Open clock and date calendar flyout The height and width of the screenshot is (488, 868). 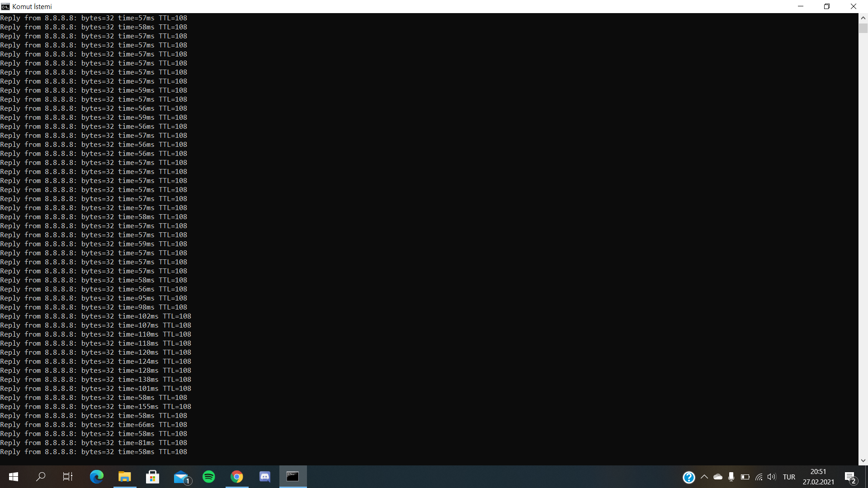[x=818, y=477]
